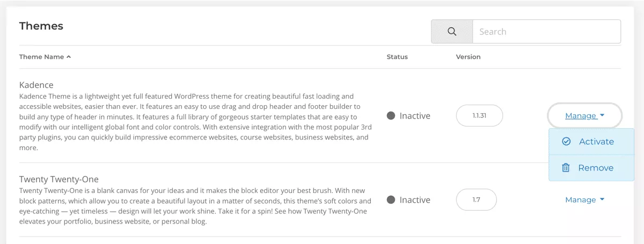Focus the themes Search field

pos(546,32)
